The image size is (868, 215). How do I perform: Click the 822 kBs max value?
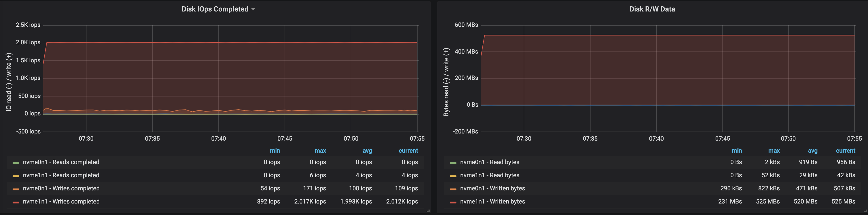769,188
